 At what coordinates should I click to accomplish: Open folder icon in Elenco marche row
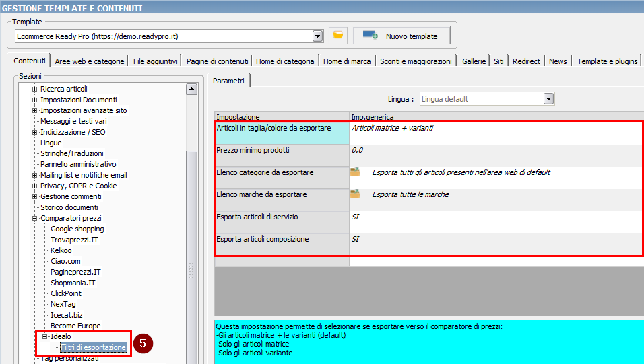pyautogui.click(x=355, y=194)
